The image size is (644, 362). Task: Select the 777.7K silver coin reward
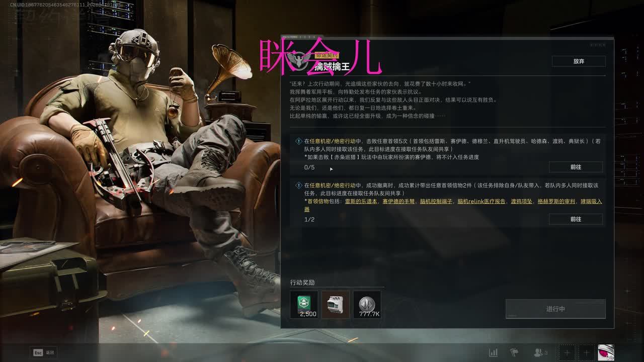367,305
